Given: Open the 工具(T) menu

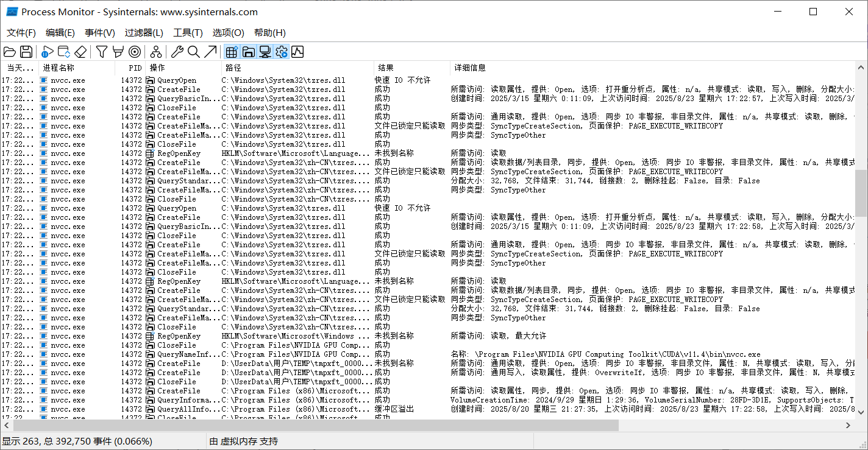Looking at the screenshot, I should coord(188,33).
